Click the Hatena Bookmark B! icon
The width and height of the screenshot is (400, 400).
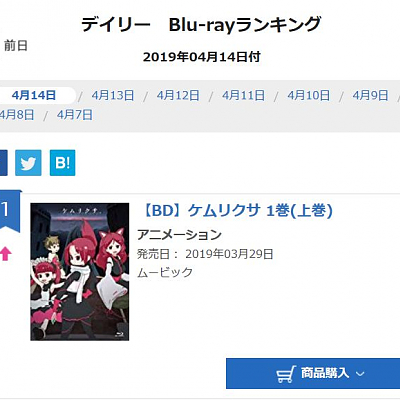coord(62,163)
